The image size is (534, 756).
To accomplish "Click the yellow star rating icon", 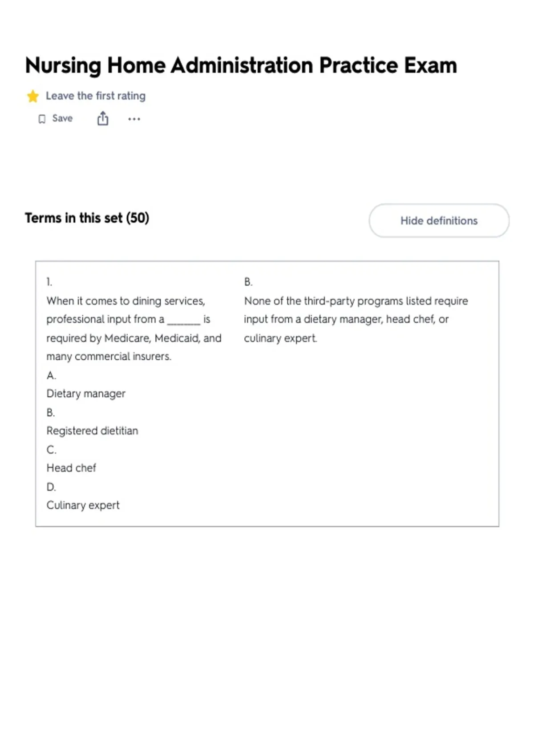I will (x=32, y=96).
